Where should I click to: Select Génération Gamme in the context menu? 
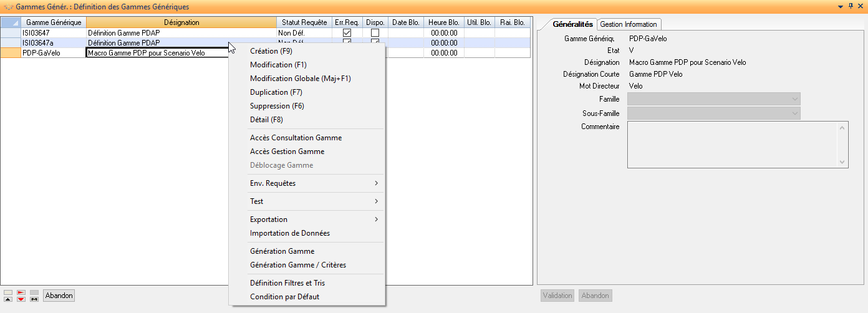[282, 251]
